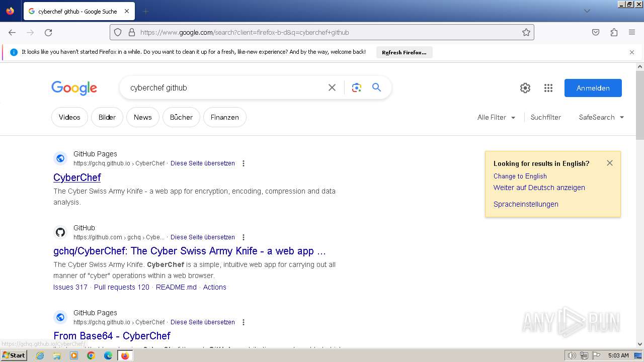Open Spracheinstellungen link
644x362 pixels.
click(526, 204)
